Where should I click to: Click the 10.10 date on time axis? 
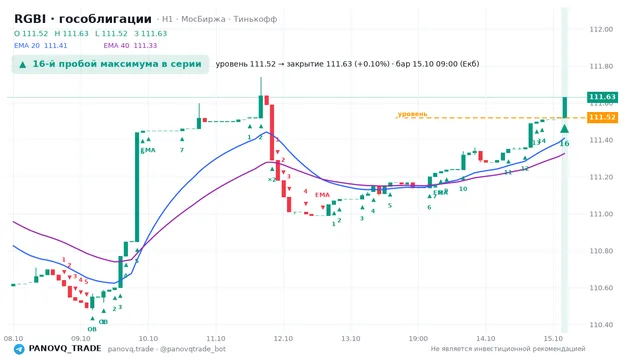click(148, 339)
